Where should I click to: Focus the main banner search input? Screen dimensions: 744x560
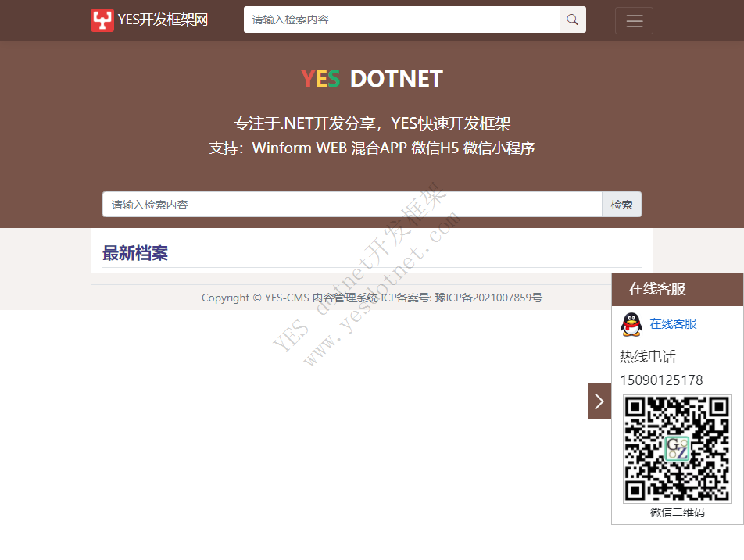tap(352, 205)
